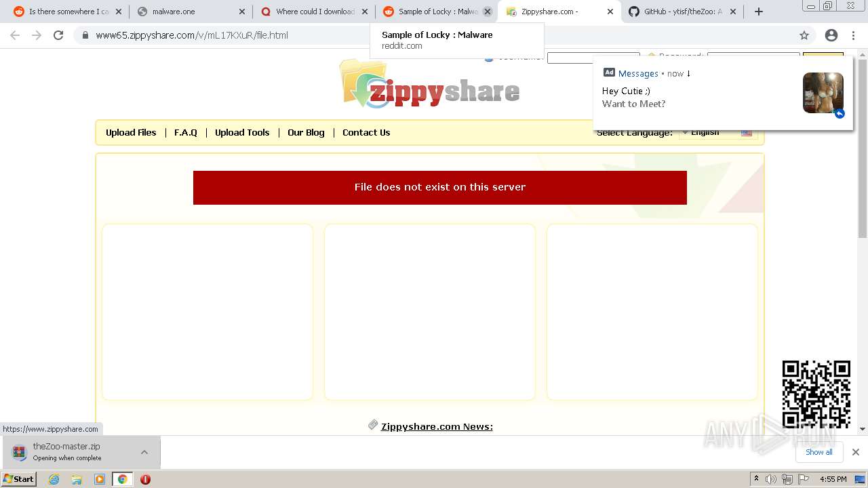
Task: Close the 'Is there somewhere' Reddit tab
Action: (119, 12)
